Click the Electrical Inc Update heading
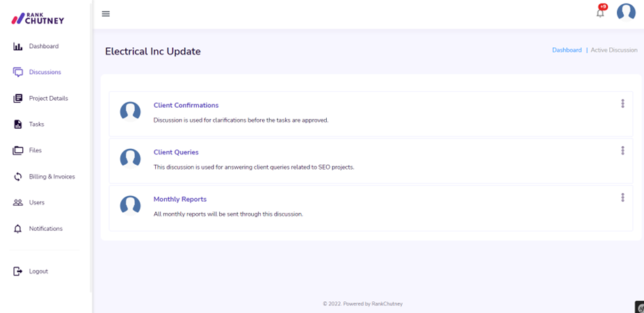The width and height of the screenshot is (644, 313). tap(153, 51)
